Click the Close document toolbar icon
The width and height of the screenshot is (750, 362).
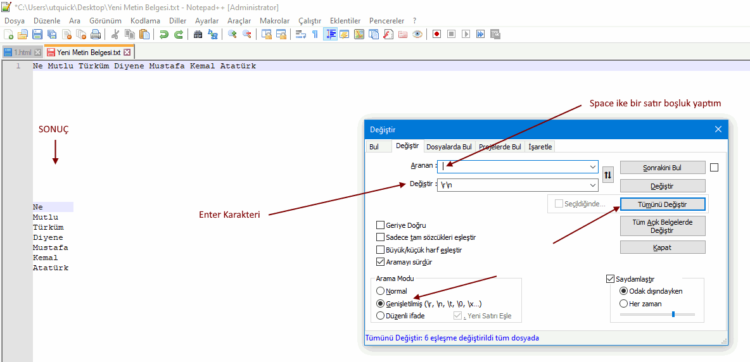pos(66,34)
